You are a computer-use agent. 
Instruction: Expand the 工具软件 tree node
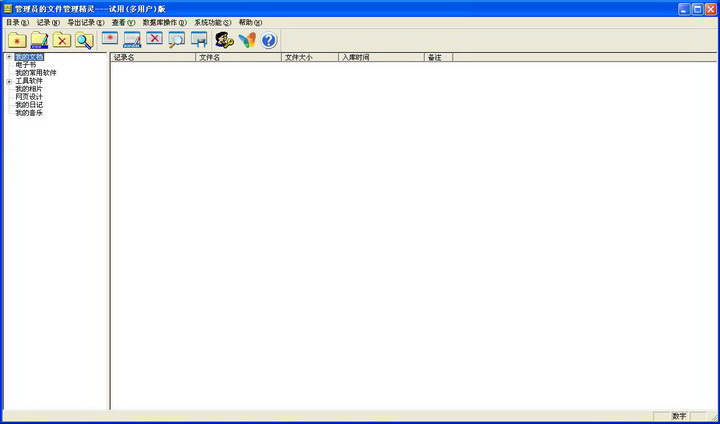[9, 81]
